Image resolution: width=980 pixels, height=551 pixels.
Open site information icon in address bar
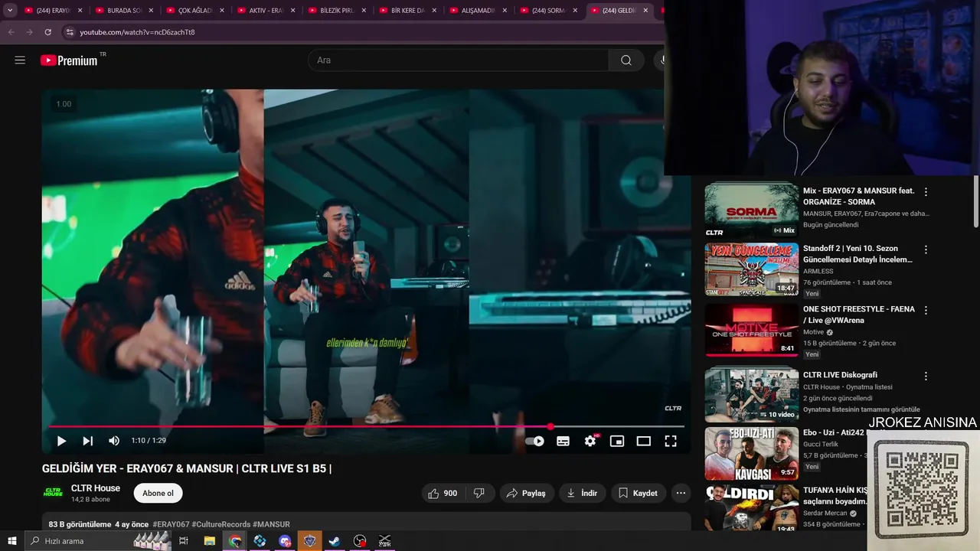pyautogui.click(x=70, y=32)
